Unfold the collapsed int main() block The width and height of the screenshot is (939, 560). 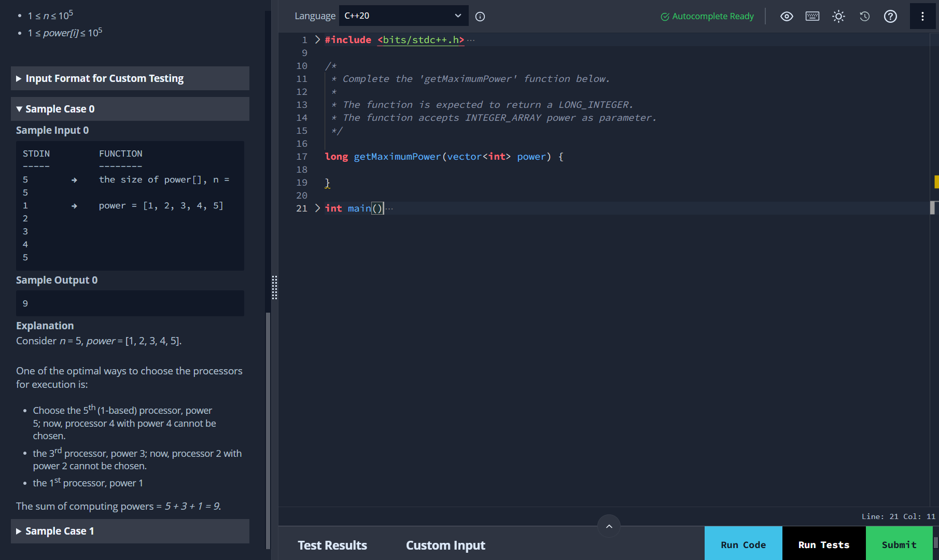tap(317, 208)
